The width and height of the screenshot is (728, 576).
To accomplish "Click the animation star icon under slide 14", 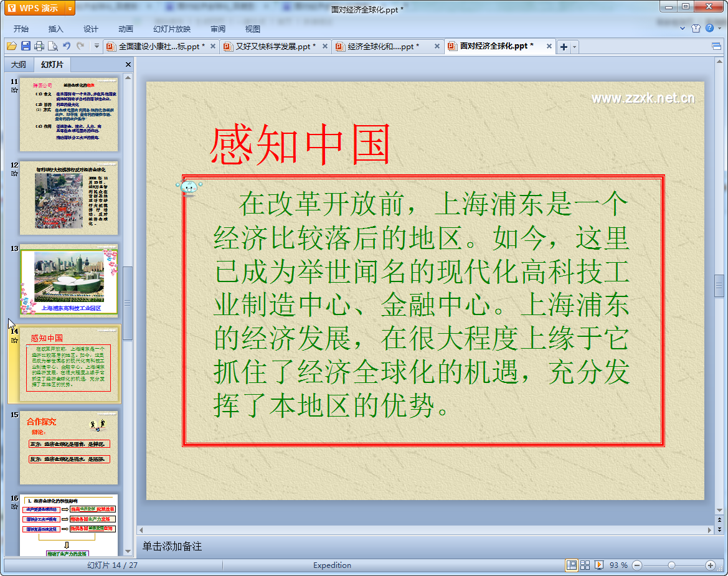I will [x=14, y=340].
